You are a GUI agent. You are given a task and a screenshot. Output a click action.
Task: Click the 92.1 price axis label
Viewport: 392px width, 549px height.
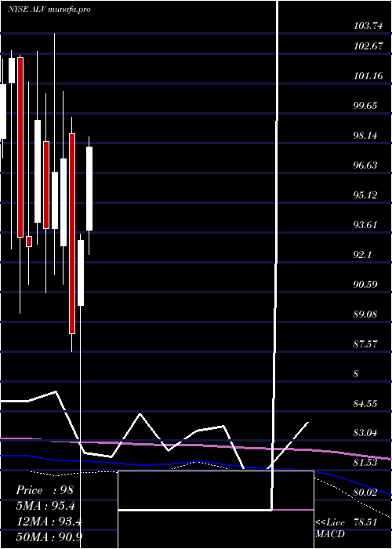(362, 254)
